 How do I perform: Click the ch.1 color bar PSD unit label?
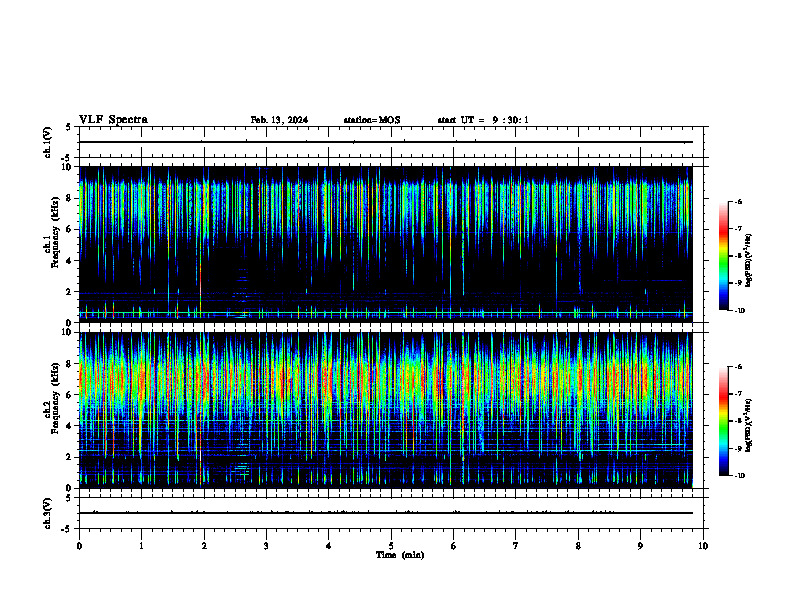point(748,261)
